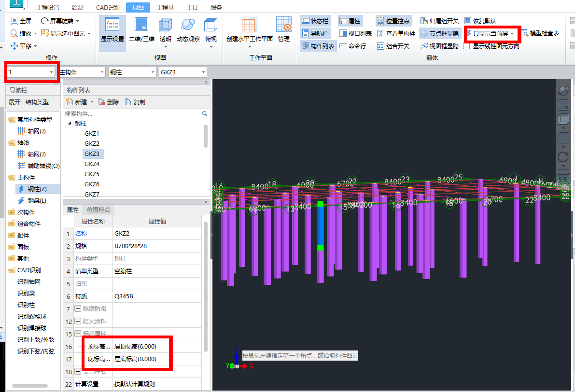This screenshot has height=392, width=575.
Task: Expand the 防火涂料 property row
Action: [x=78, y=321]
